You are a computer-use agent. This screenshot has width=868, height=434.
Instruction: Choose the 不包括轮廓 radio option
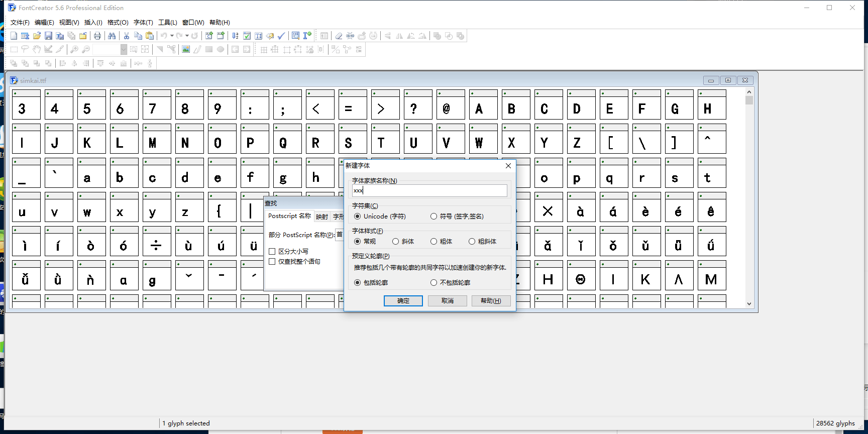point(434,283)
